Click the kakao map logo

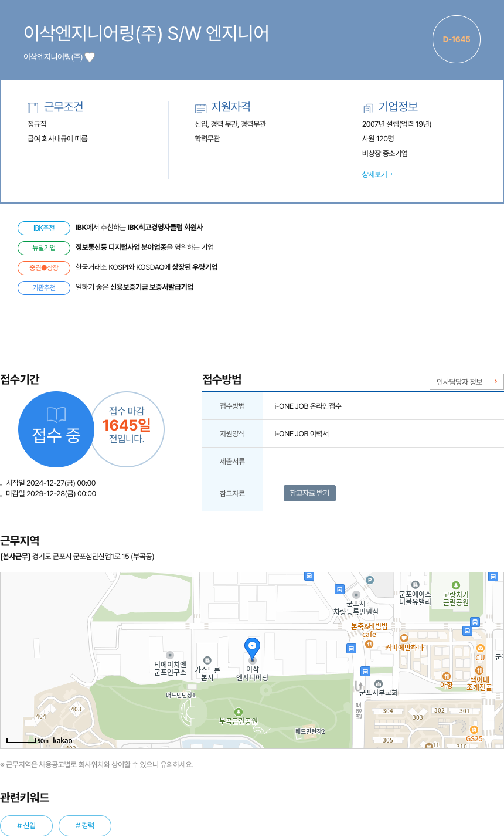(x=63, y=741)
